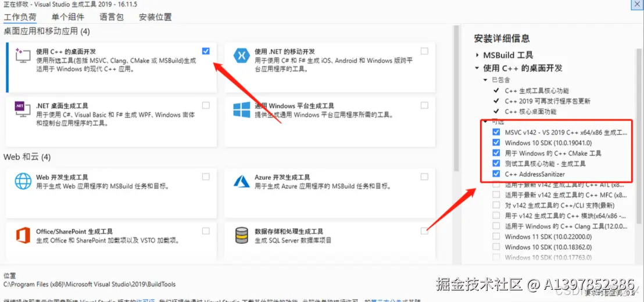Check the Windows 11 SDK (10.0.22000.0) checkbox

496,237
